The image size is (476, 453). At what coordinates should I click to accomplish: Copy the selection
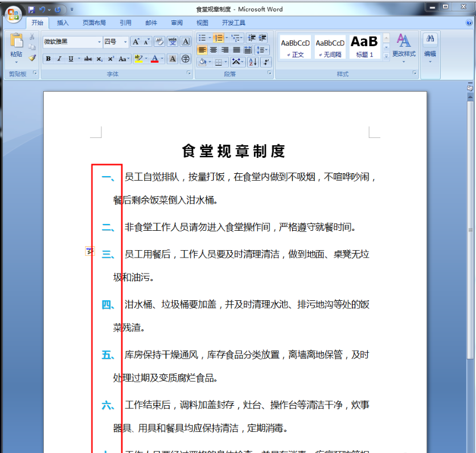(x=32, y=47)
